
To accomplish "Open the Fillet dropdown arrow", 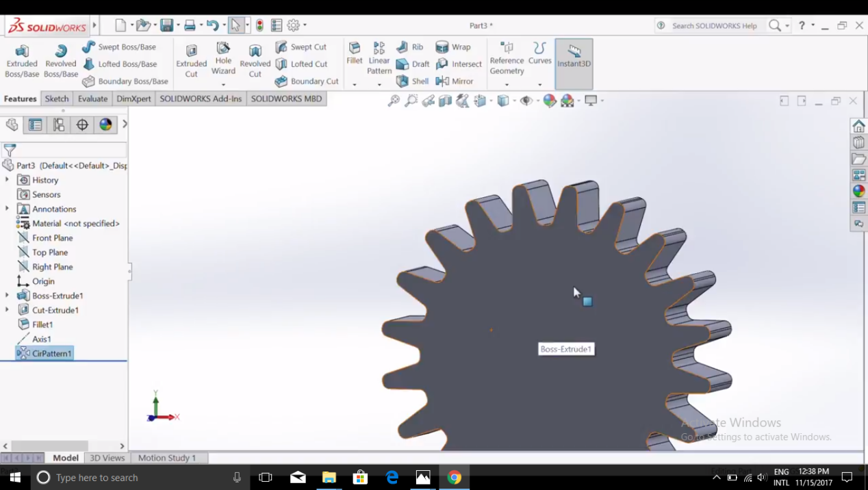I will (x=355, y=85).
